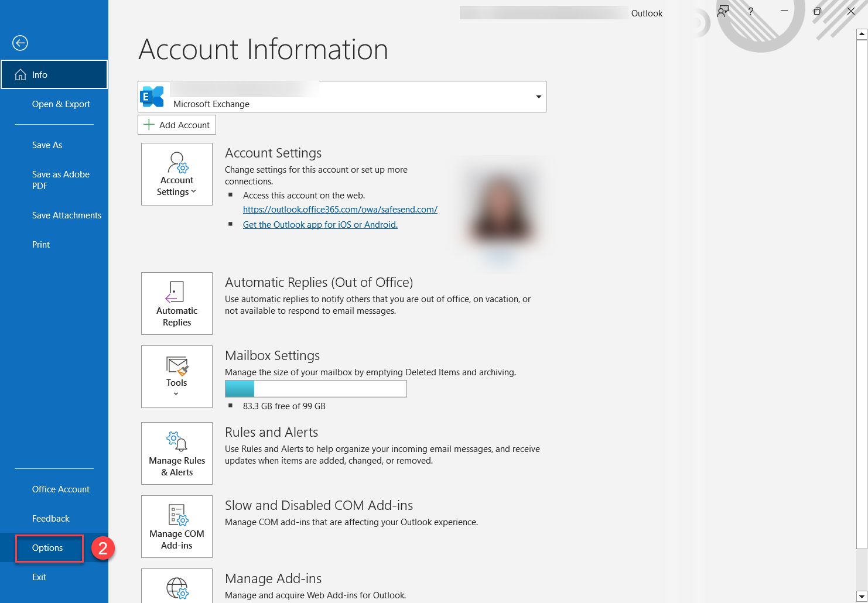Open the Open & Export menu
Image resolution: width=868 pixels, height=603 pixels.
pos(61,104)
